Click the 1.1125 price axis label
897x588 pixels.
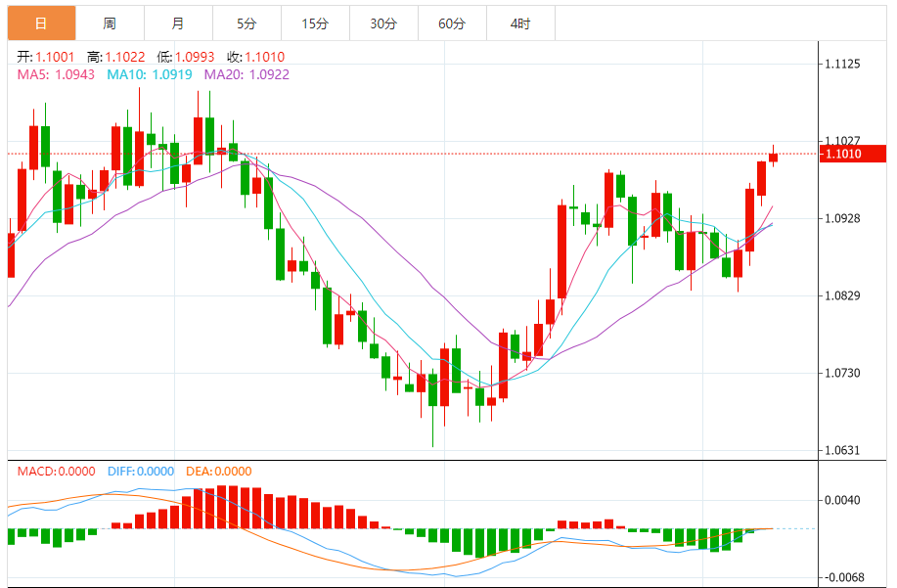[x=842, y=64]
